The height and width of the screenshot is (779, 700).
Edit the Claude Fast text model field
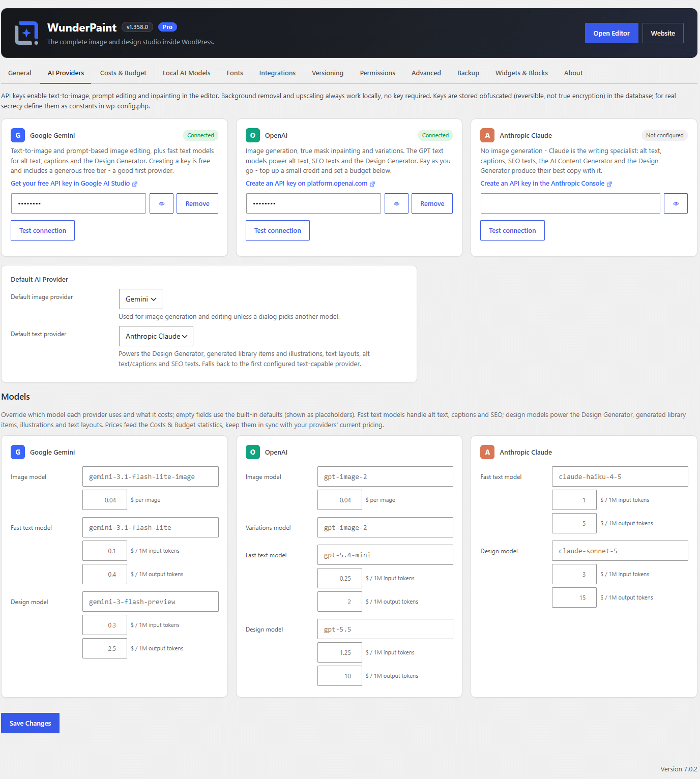620,476
